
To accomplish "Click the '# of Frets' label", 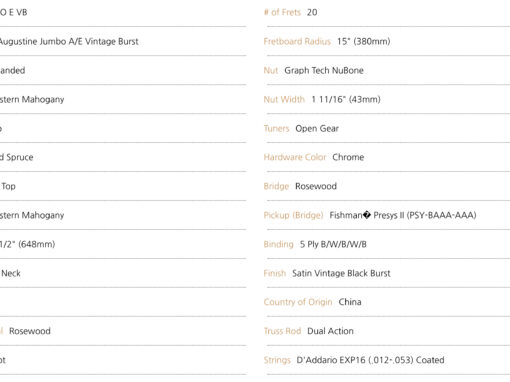I will tap(282, 12).
